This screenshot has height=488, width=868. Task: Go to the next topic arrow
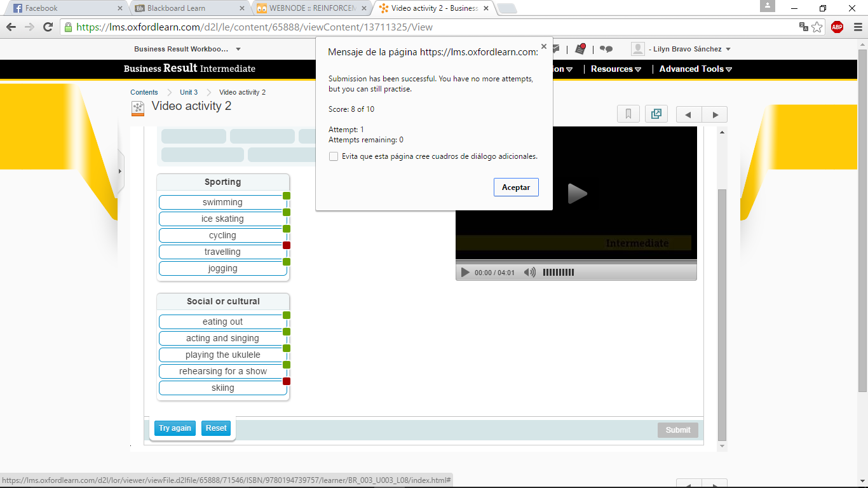coord(715,115)
